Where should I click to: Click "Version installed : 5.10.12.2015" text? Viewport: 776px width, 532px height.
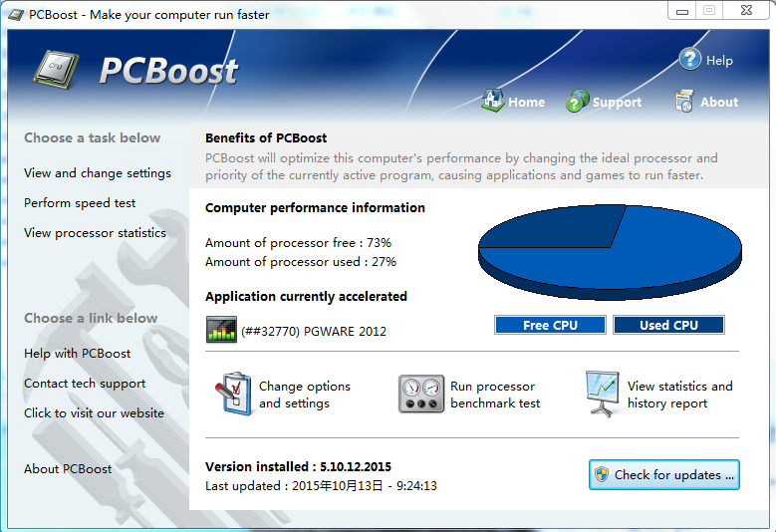pyautogui.click(x=299, y=466)
